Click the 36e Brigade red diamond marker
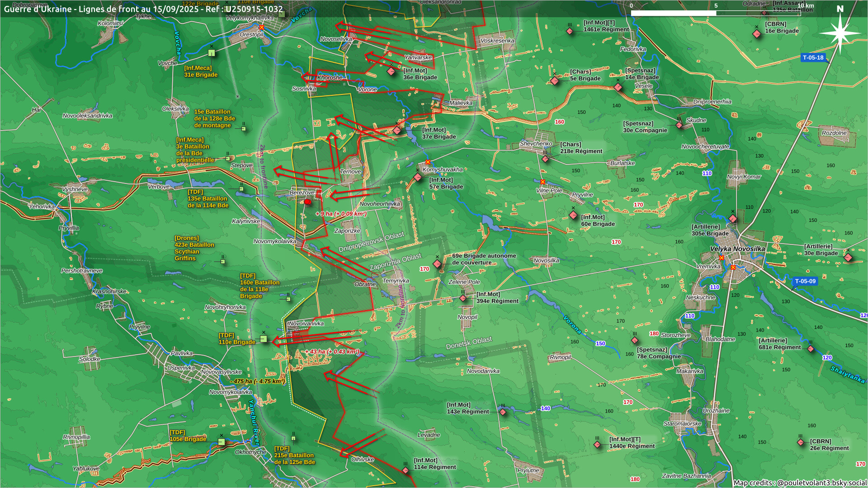This screenshot has width=868, height=488. click(x=392, y=72)
